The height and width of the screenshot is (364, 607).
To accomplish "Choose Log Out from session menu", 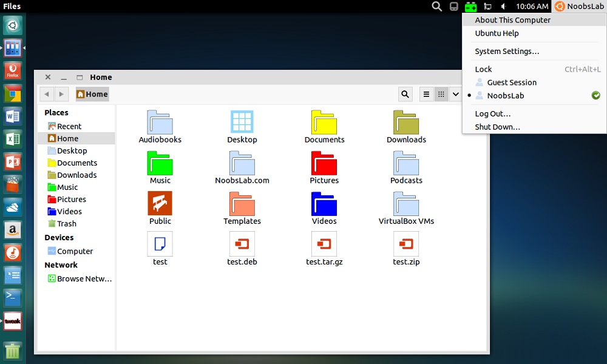I will 534,113.
